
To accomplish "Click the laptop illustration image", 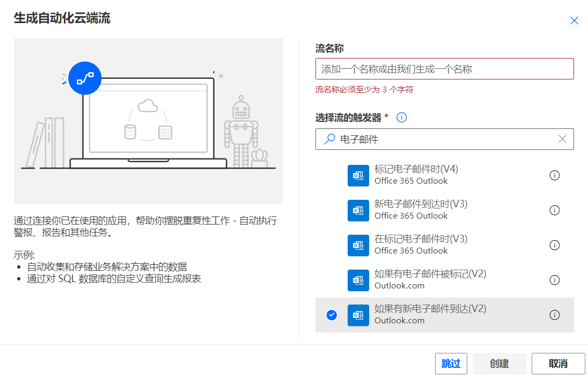I will coord(148,120).
